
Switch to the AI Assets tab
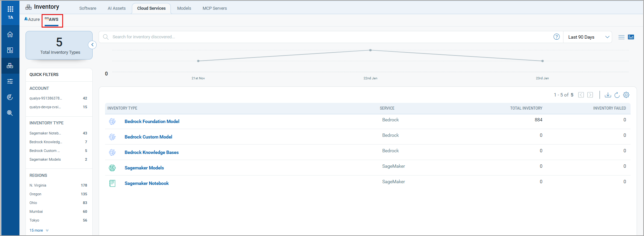[116, 8]
